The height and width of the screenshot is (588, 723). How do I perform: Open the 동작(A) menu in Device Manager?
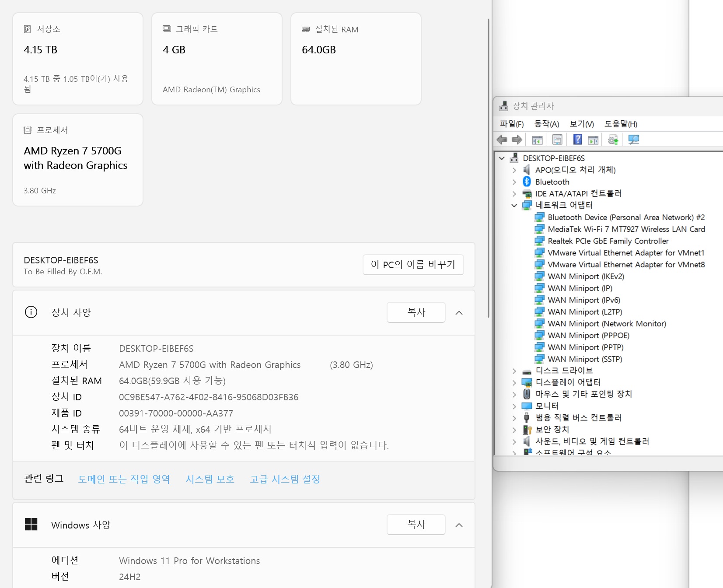pos(547,124)
